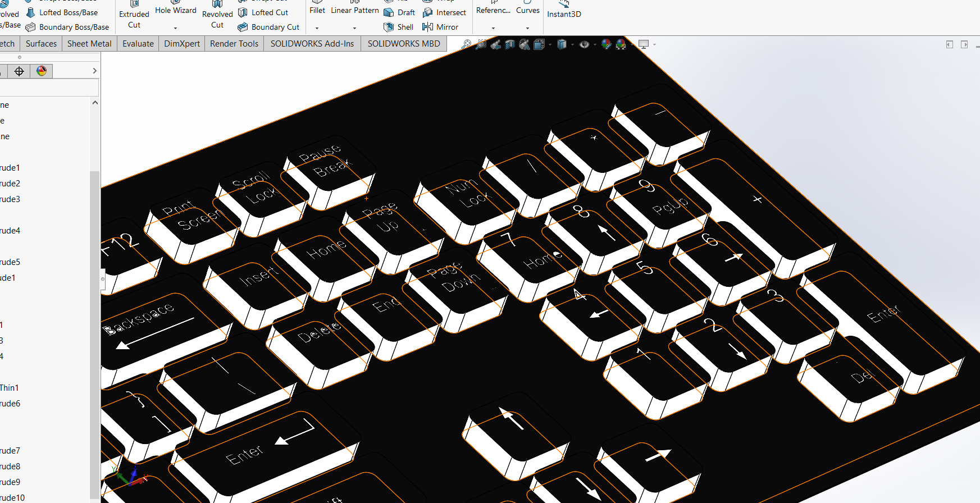Image resolution: width=980 pixels, height=503 pixels.
Task: Select the Intersect tool
Action: (444, 12)
